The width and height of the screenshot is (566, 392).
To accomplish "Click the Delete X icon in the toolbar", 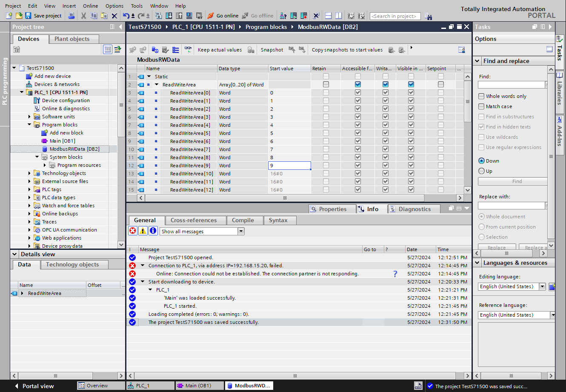I will pos(114,16).
